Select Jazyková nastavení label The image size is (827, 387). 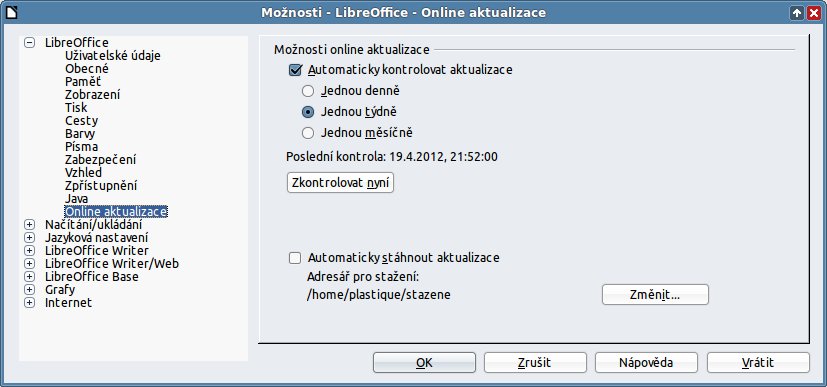click(x=97, y=238)
